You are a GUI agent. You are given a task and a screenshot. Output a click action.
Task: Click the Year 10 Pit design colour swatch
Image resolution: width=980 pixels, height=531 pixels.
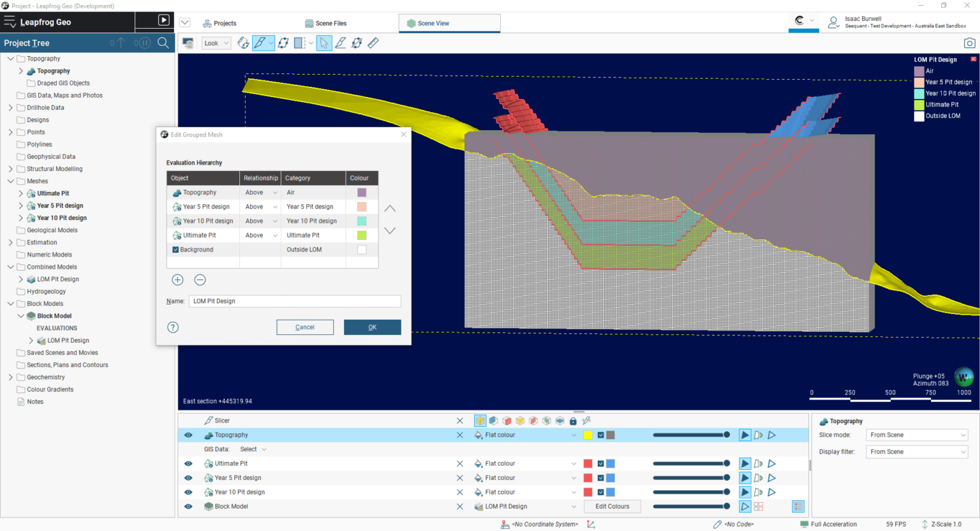362,221
